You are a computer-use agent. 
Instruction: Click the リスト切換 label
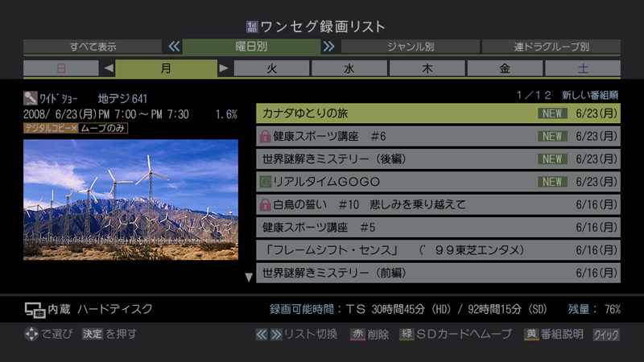tap(311, 335)
